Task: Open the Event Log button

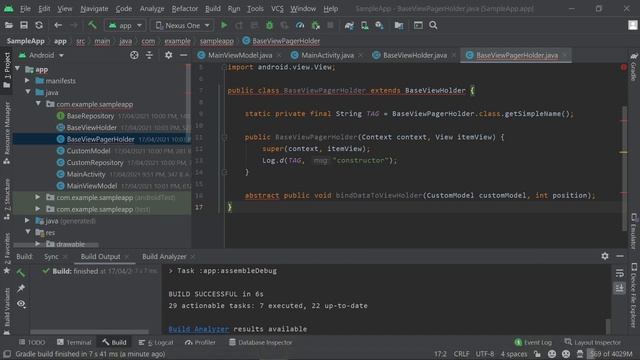Action: [x=533, y=342]
